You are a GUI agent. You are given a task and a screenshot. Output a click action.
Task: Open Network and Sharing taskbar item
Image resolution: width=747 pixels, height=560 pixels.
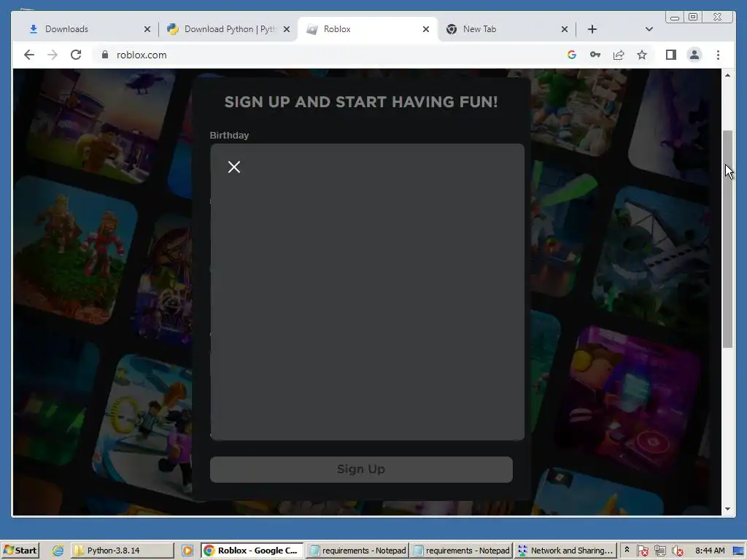tap(565, 551)
